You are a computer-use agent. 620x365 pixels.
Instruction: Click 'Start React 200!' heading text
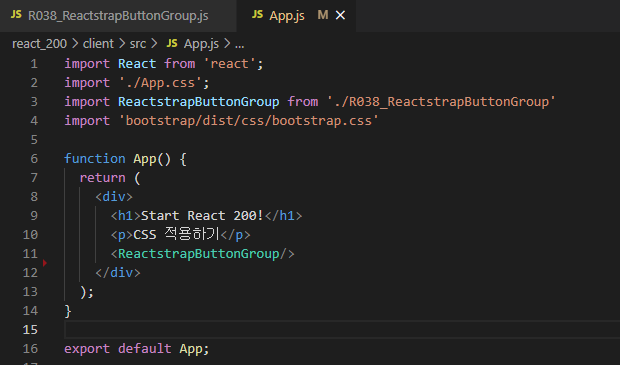pyautogui.click(x=202, y=216)
